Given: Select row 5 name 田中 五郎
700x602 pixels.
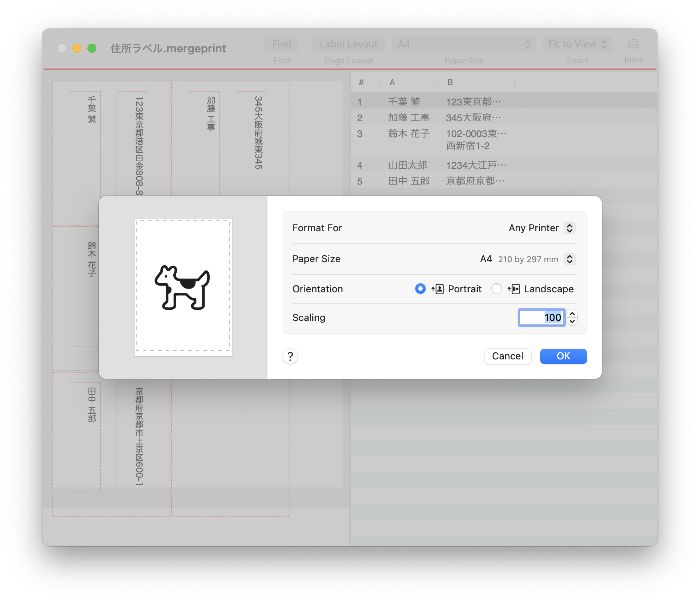Looking at the screenshot, I should 409,181.
